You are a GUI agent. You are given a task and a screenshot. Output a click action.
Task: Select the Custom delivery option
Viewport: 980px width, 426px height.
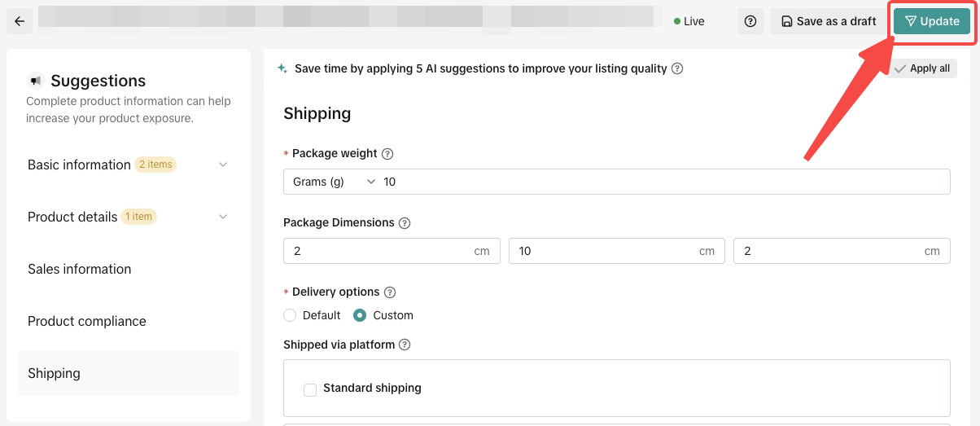360,315
